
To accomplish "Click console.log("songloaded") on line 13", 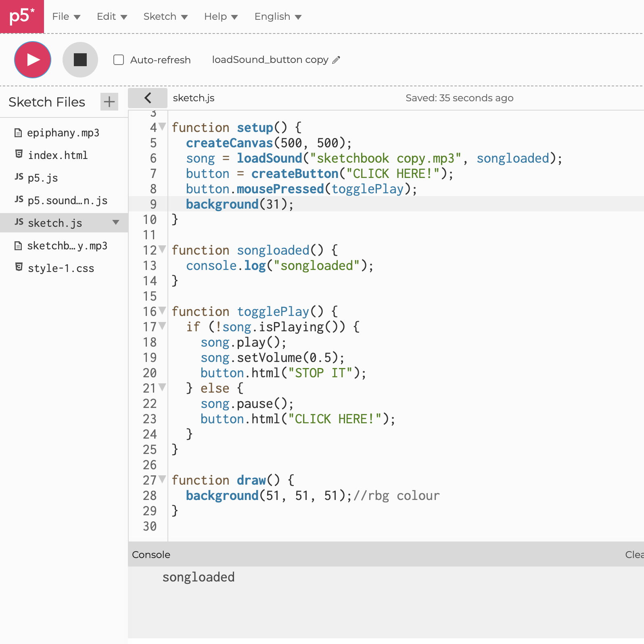I will (x=280, y=266).
